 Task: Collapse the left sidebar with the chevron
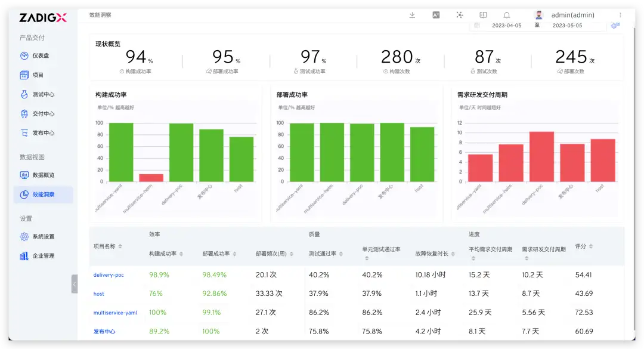click(75, 285)
